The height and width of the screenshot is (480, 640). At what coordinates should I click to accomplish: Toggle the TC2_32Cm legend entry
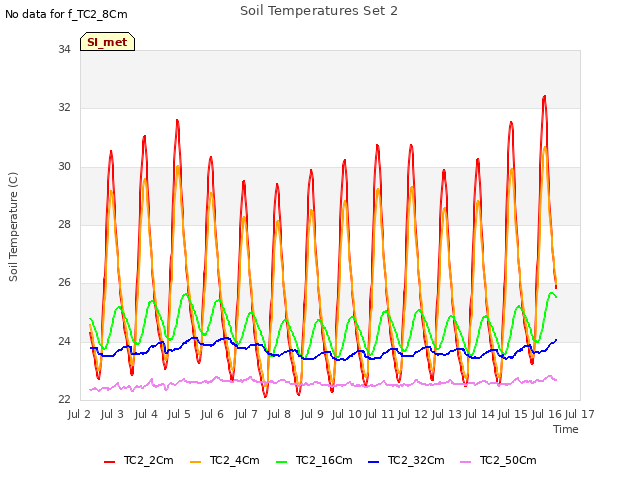pos(406,460)
